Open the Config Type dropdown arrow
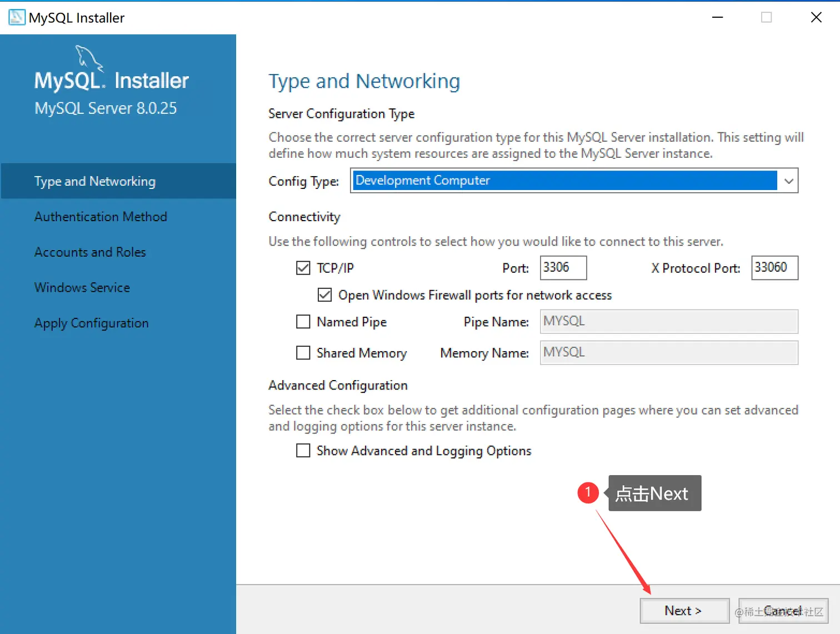The image size is (840, 634). [788, 181]
